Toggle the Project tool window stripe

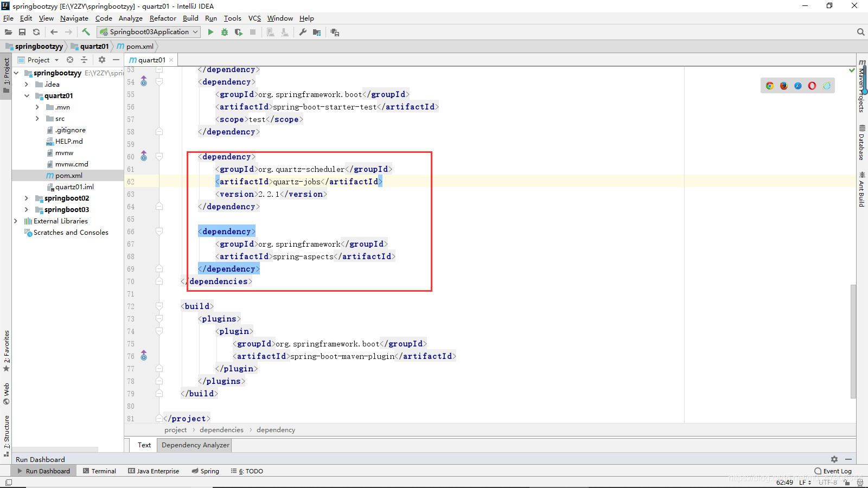click(6, 75)
